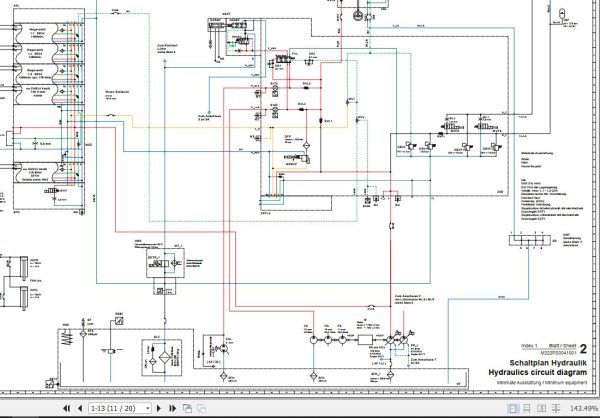This screenshot has width=600, height=418.
Task: Switch to two-page view layout
Action: coord(541,408)
